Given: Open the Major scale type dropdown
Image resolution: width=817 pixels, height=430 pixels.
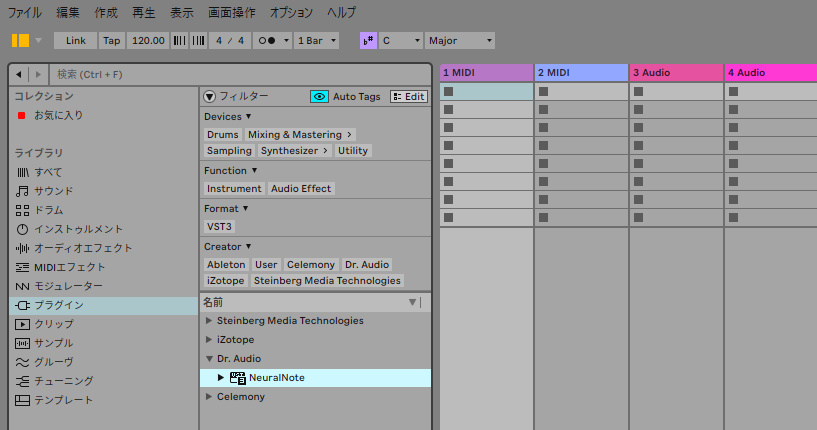Looking at the screenshot, I should point(460,40).
